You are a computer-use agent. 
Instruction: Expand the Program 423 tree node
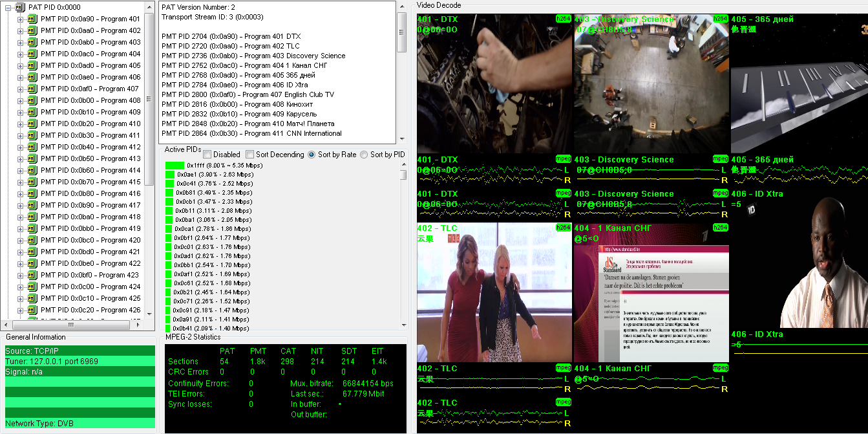[20, 275]
